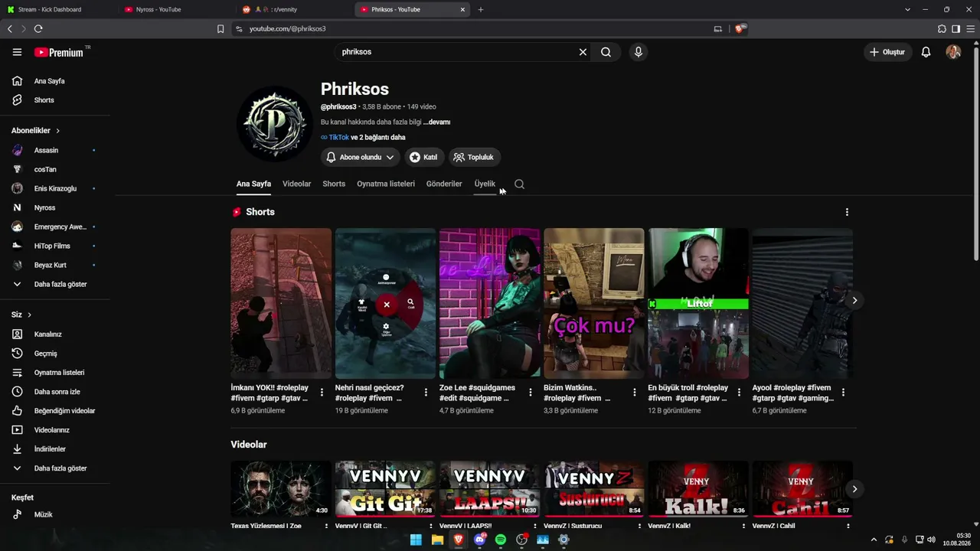
Task: Open the Brave Shields icon
Action: tap(740, 28)
